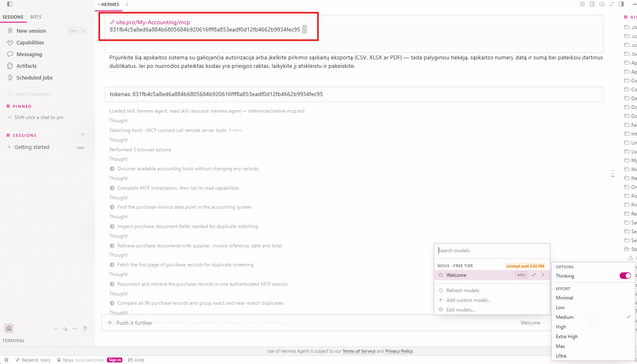
Task: Expand the Thought above Performed 3 browser actions
Action: click(122, 140)
